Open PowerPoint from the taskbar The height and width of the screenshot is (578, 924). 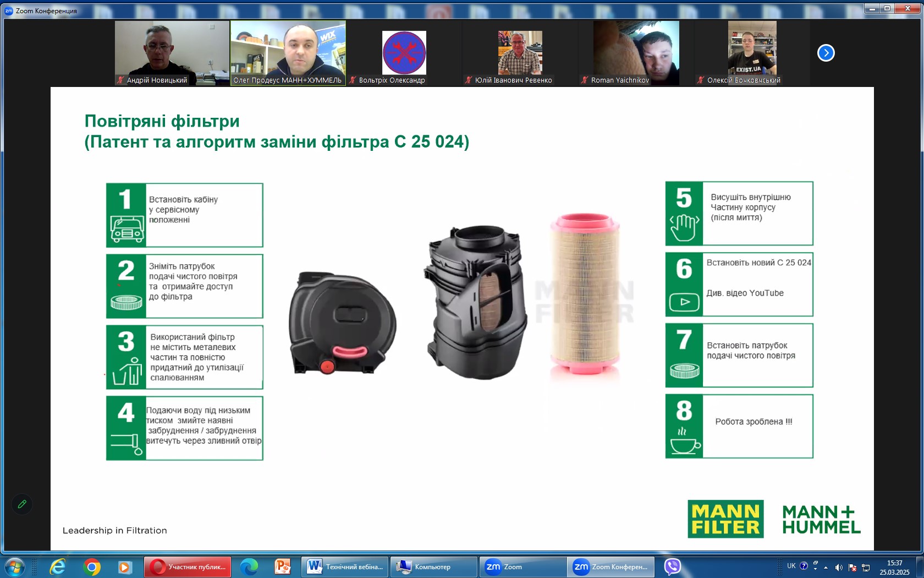[283, 566]
